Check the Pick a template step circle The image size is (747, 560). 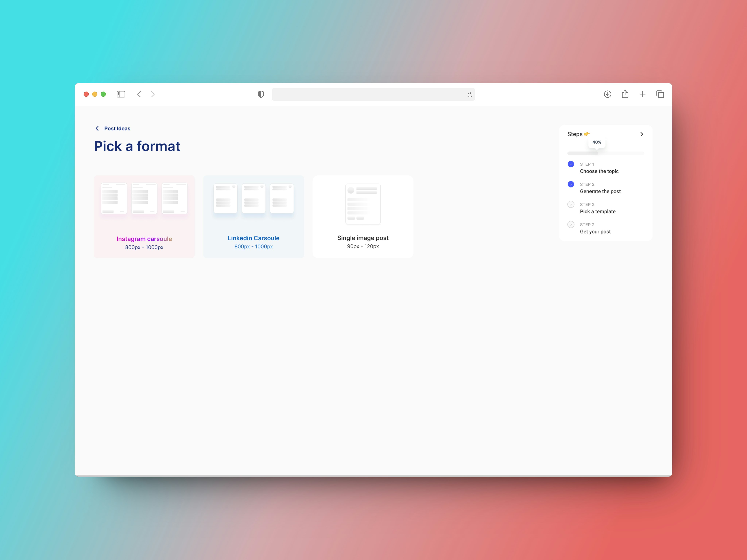[571, 204]
